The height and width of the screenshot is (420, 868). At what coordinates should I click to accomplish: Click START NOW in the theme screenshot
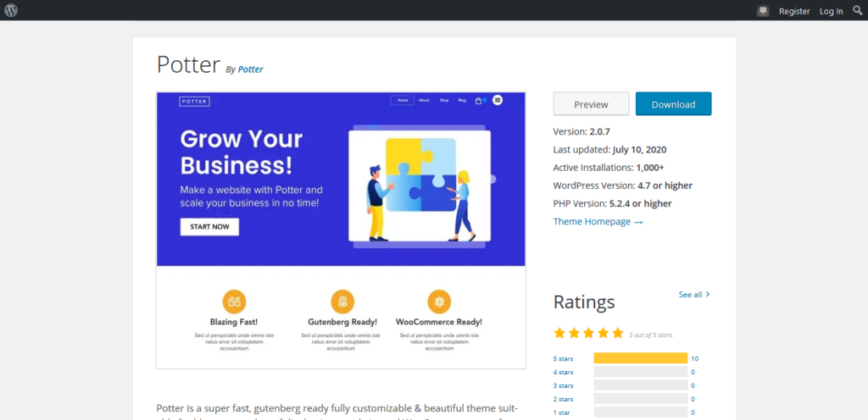point(209,227)
